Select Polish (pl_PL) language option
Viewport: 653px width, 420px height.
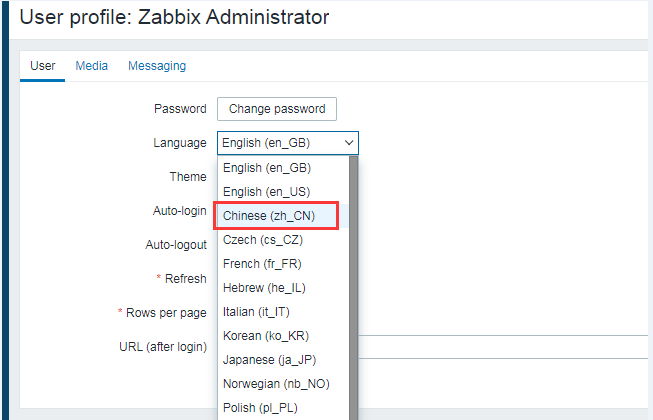click(x=260, y=408)
